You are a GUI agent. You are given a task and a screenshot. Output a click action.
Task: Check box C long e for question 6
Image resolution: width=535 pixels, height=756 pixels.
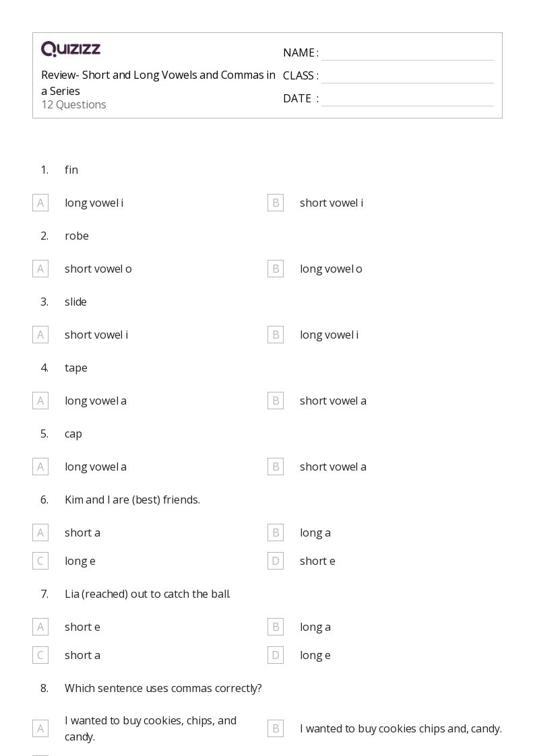click(x=40, y=561)
